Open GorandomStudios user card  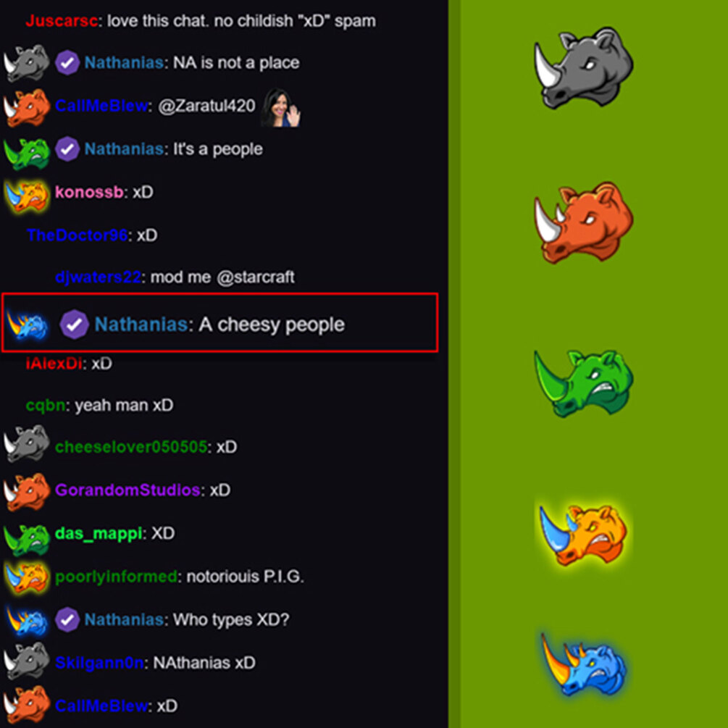click(127, 490)
